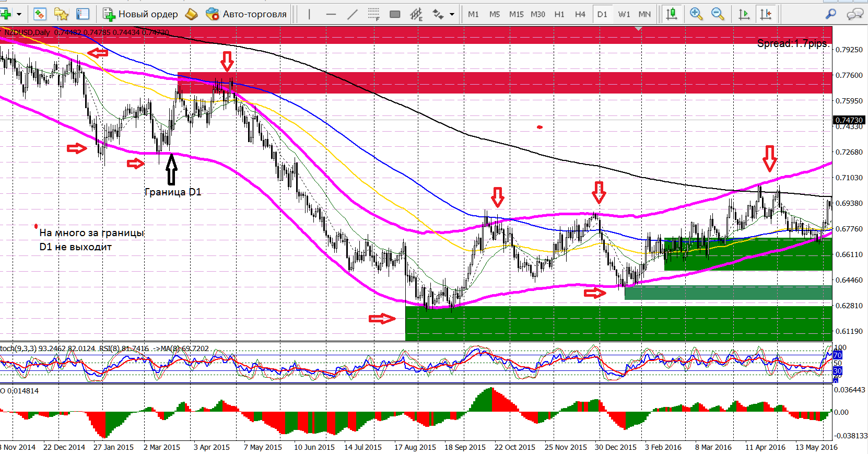
Task: Switch chart to H4 timeframe
Action: 580,14
